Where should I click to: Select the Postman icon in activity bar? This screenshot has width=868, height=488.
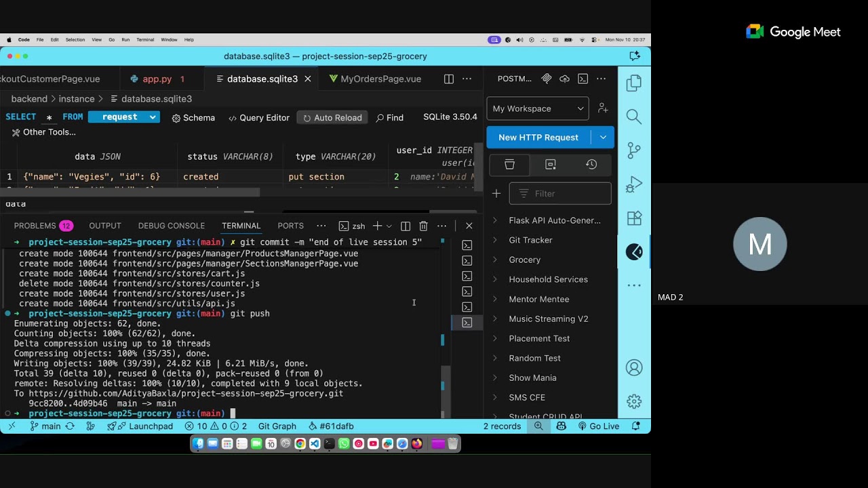(x=634, y=252)
